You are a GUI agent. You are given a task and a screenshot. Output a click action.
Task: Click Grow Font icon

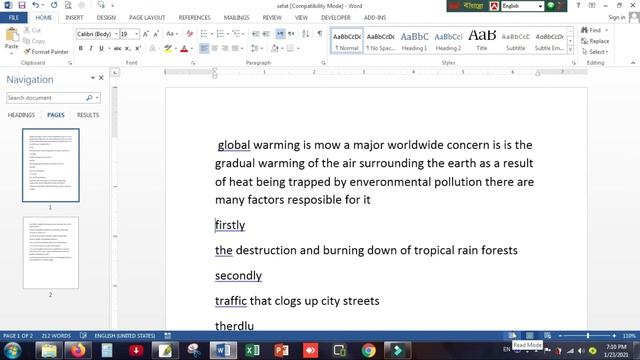tap(146, 34)
